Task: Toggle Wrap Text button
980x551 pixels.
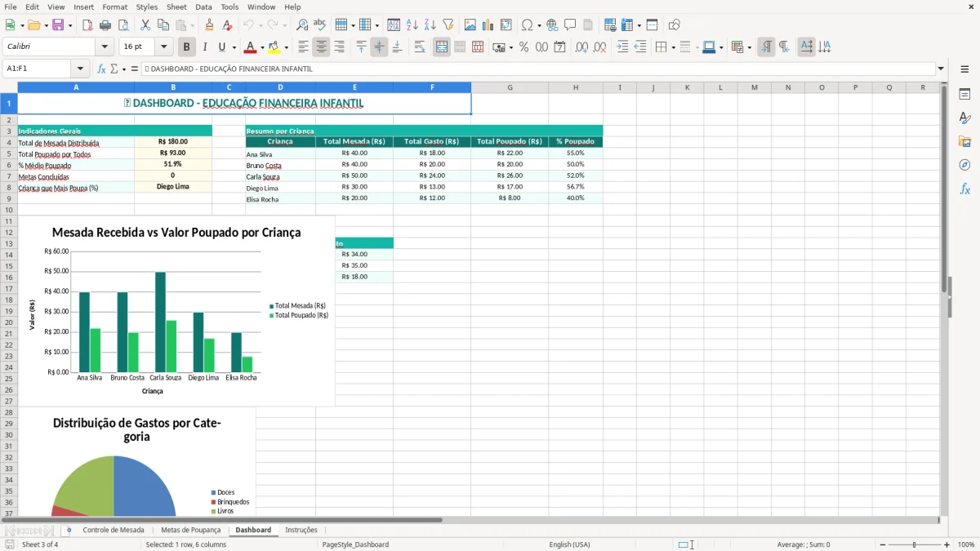Action: (420, 47)
